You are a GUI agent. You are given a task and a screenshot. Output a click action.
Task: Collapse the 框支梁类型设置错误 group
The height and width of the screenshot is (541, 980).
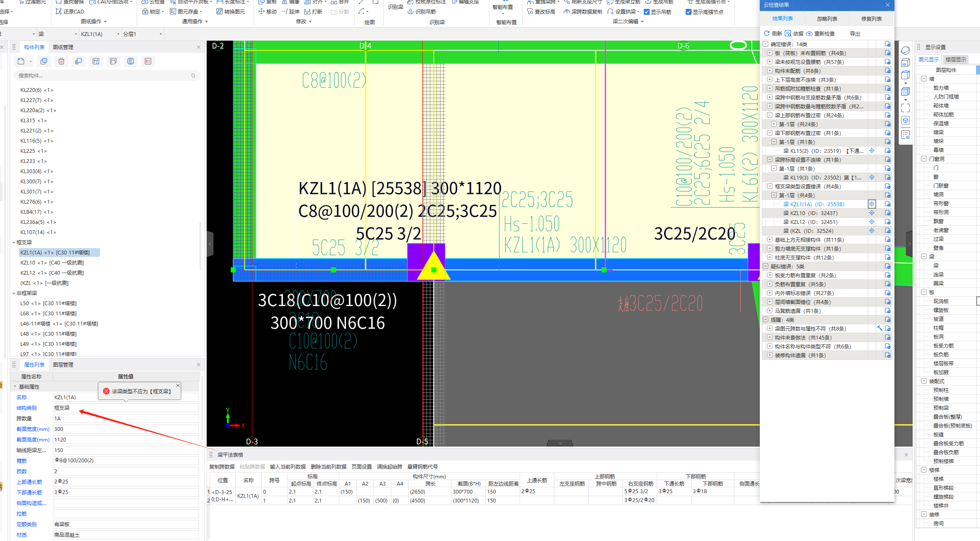pyautogui.click(x=770, y=186)
